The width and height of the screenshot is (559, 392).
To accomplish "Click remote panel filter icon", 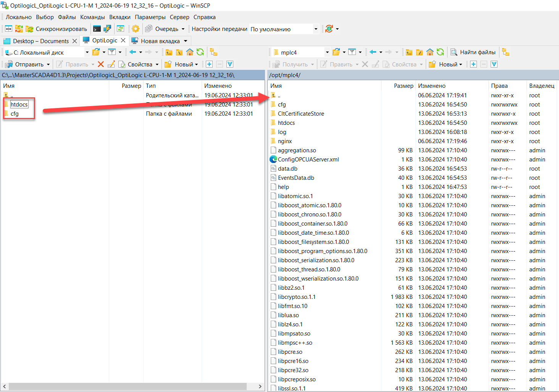I will click(x=352, y=52).
